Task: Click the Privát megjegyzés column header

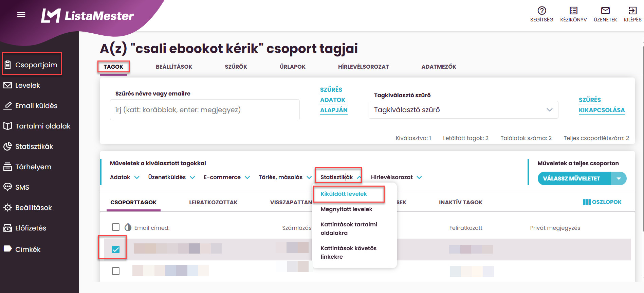Action: pos(555,228)
